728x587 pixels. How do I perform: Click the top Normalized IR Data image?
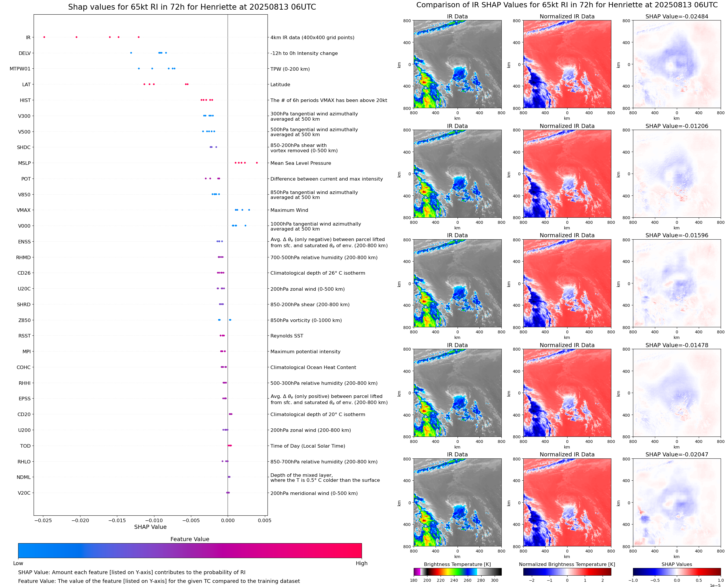tap(567, 64)
